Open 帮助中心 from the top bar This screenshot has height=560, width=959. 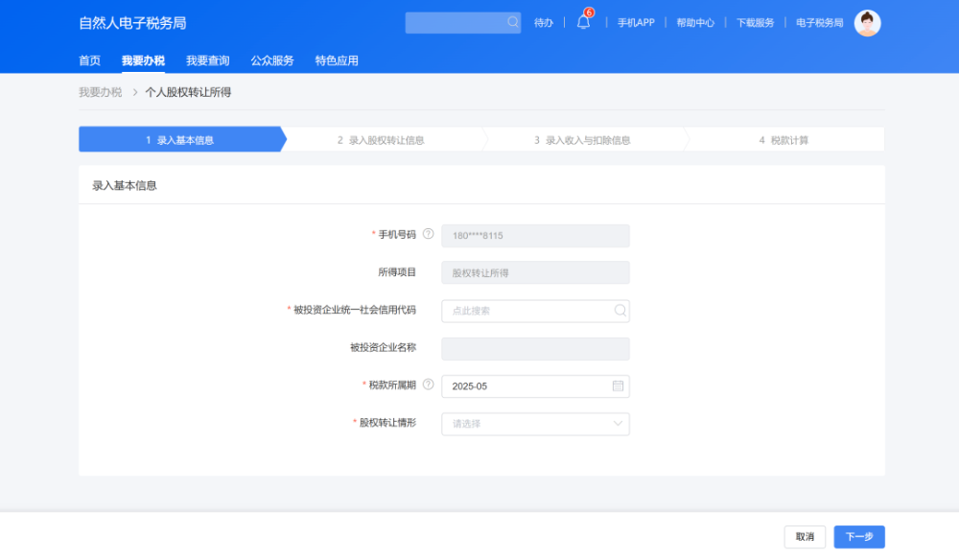(694, 22)
